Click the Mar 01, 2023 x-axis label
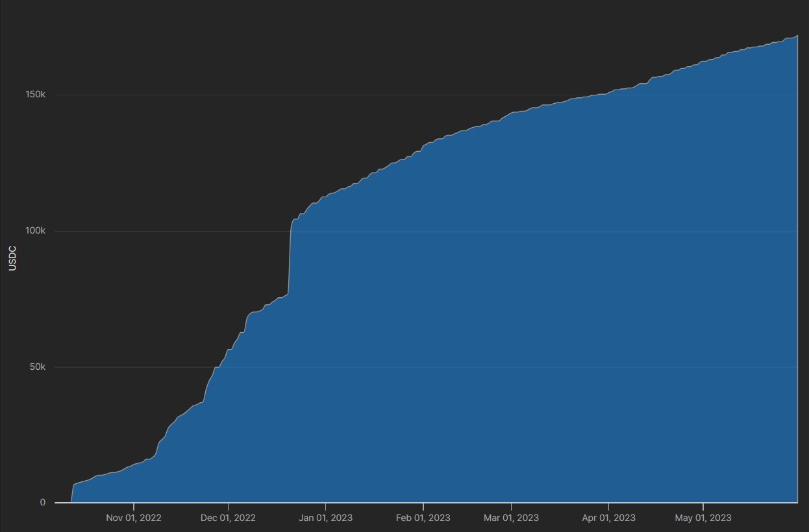Screen dimensions: 809x532 [x=511, y=518]
